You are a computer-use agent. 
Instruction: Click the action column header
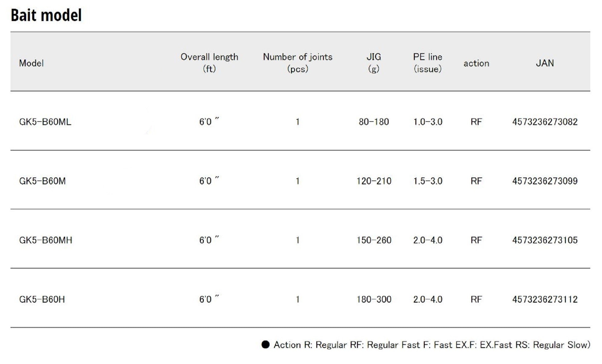click(476, 63)
